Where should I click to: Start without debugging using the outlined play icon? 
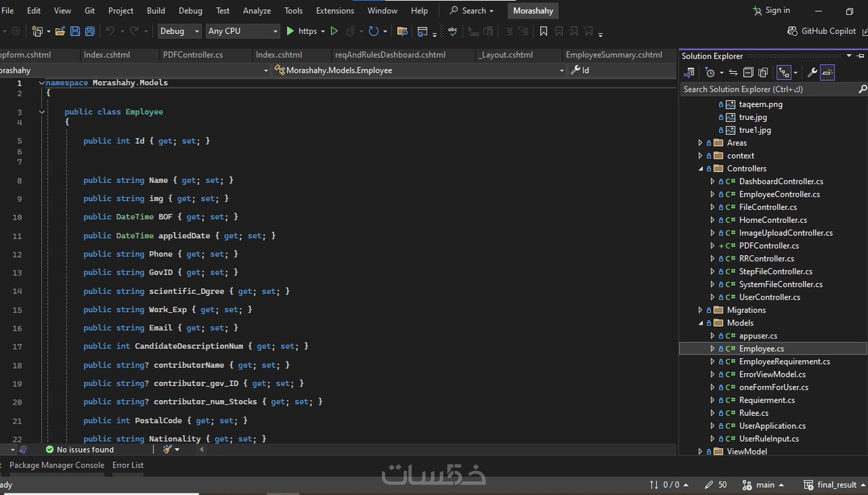click(334, 31)
